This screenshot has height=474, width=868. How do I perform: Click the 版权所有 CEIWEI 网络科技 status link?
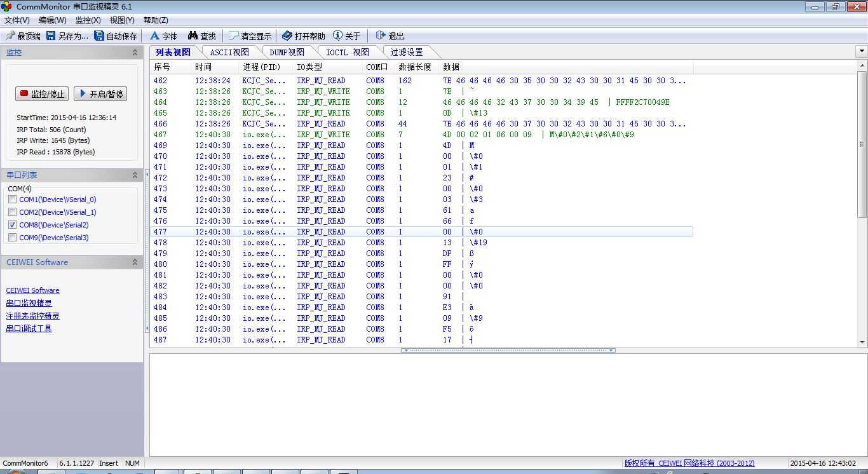click(x=689, y=463)
